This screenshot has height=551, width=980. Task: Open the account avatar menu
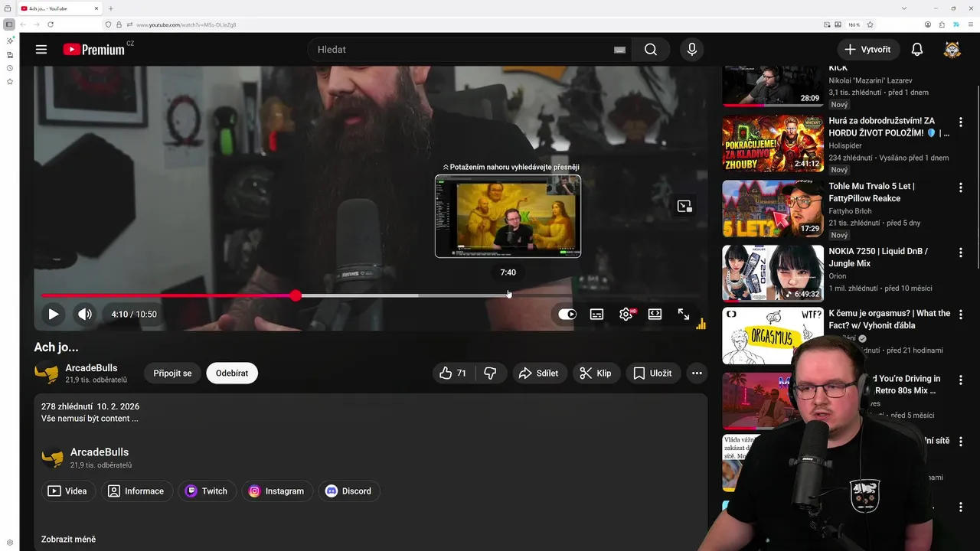tap(952, 50)
